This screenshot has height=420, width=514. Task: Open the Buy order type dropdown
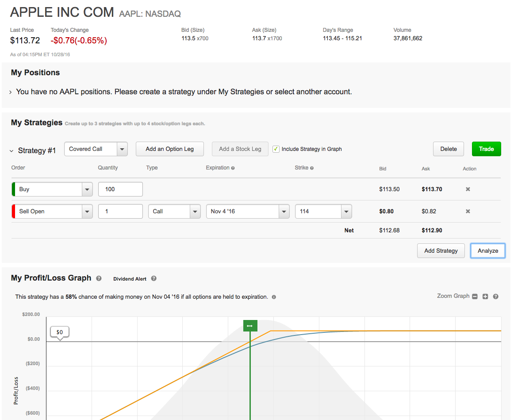(x=87, y=189)
